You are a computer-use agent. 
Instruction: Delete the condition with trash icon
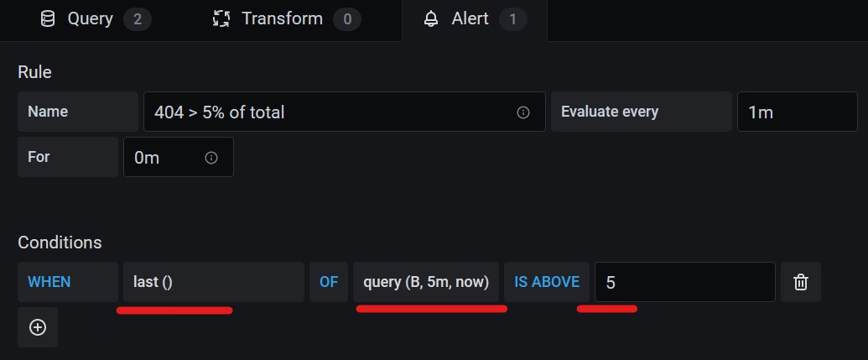point(800,283)
